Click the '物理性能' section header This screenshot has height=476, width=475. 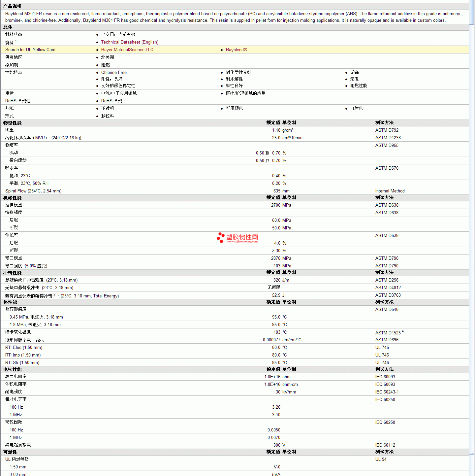(13, 123)
